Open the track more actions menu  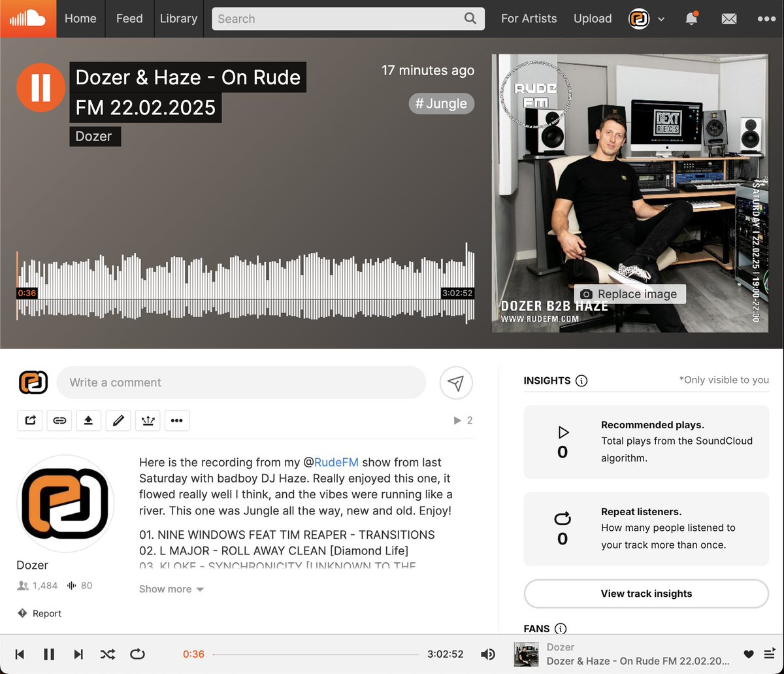click(x=176, y=420)
